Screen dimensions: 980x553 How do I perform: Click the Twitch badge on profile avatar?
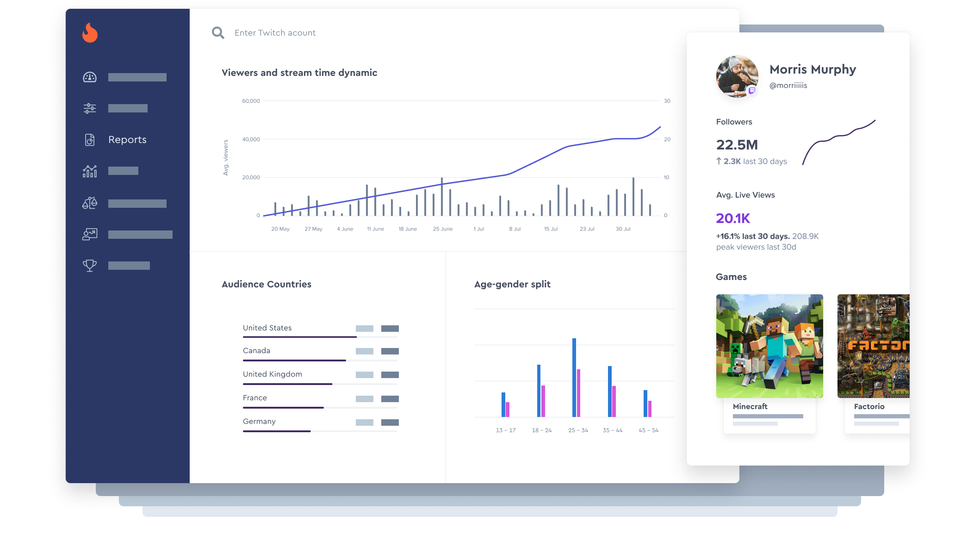752,90
